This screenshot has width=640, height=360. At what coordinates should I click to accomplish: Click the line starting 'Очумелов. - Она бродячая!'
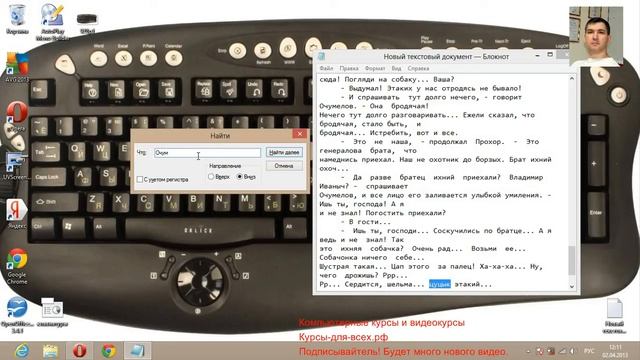coord(374,106)
